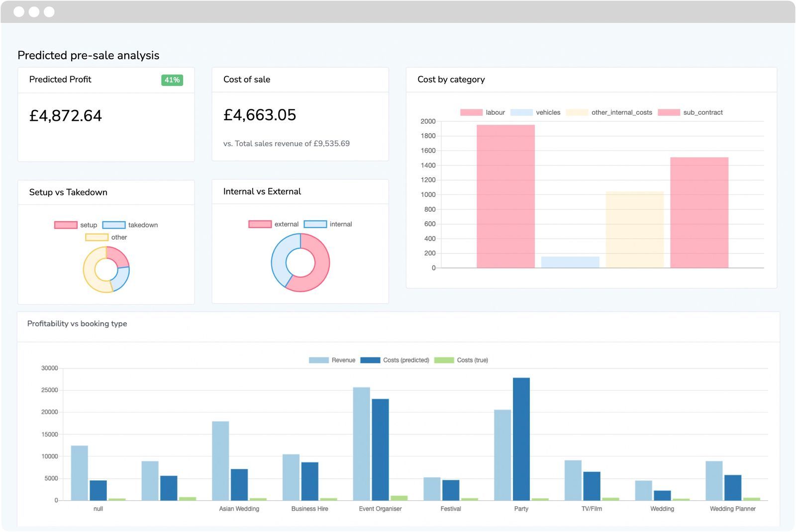The image size is (796, 532).
Task: Toggle the labour legend swatch
Action: tap(471, 112)
